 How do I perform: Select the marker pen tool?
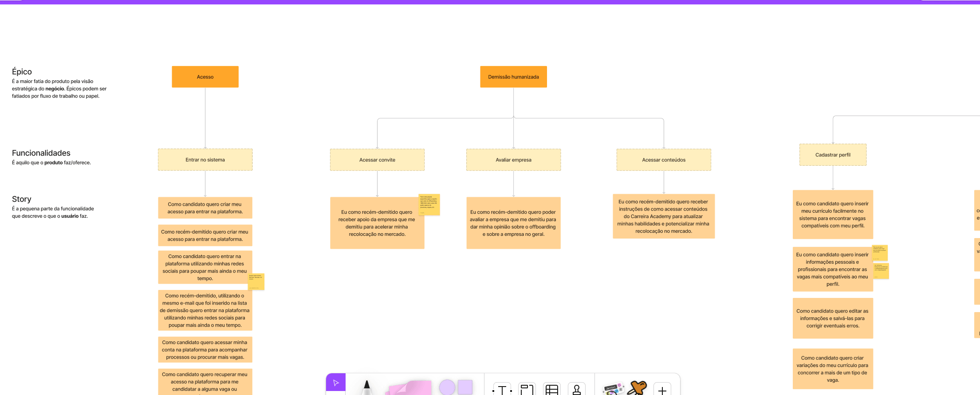click(x=366, y=387)
